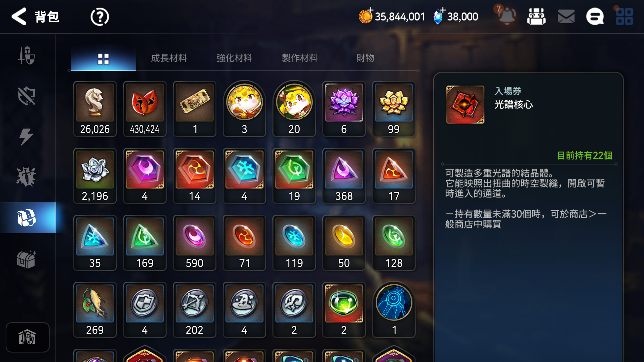Select the sword and shield sidebar category

27,55
